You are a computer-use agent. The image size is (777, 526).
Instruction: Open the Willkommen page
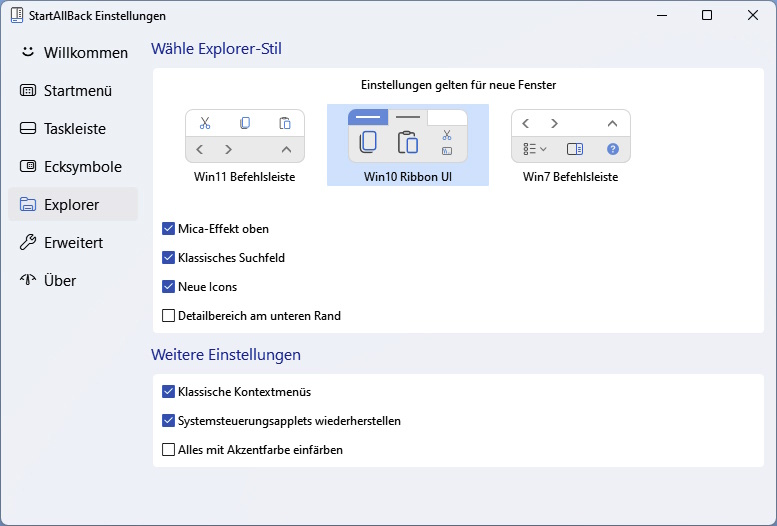coord(73,53)
